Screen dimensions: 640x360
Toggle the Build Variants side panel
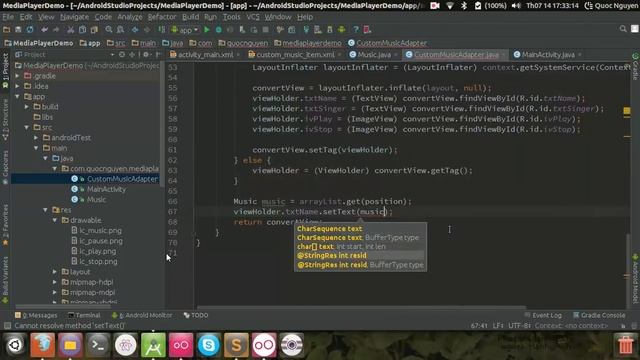[x=5, y=280]
